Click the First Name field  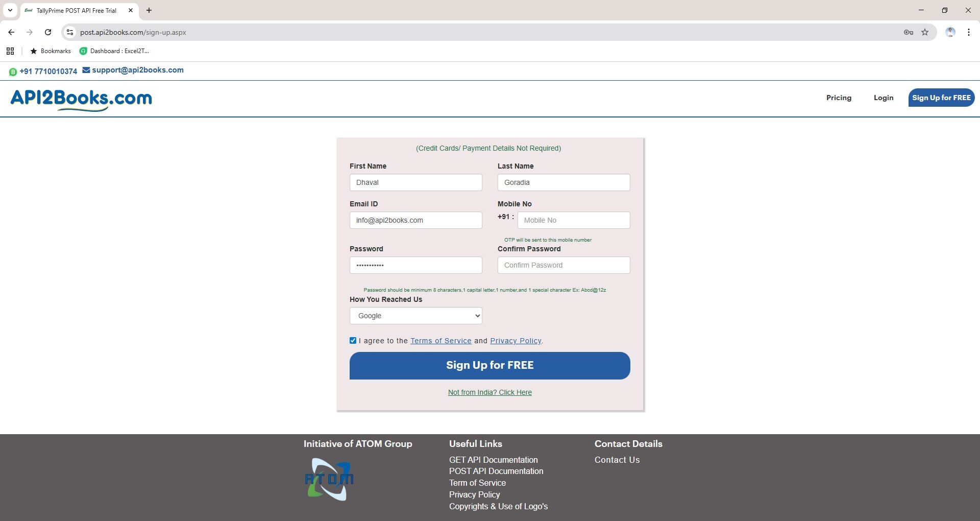[x=415, y=182]
